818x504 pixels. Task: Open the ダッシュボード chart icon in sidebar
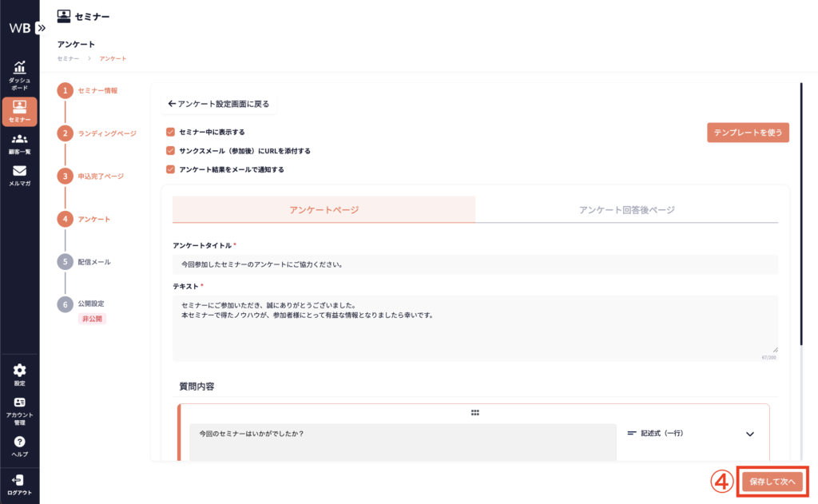(x=19, y=68)
